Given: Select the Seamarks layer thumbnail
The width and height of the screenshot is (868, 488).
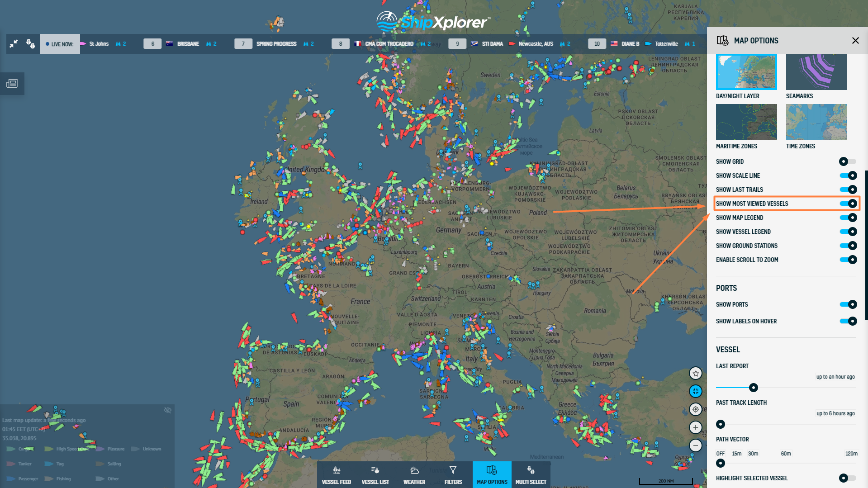Looking at the screenshot, I should [816, 72].
